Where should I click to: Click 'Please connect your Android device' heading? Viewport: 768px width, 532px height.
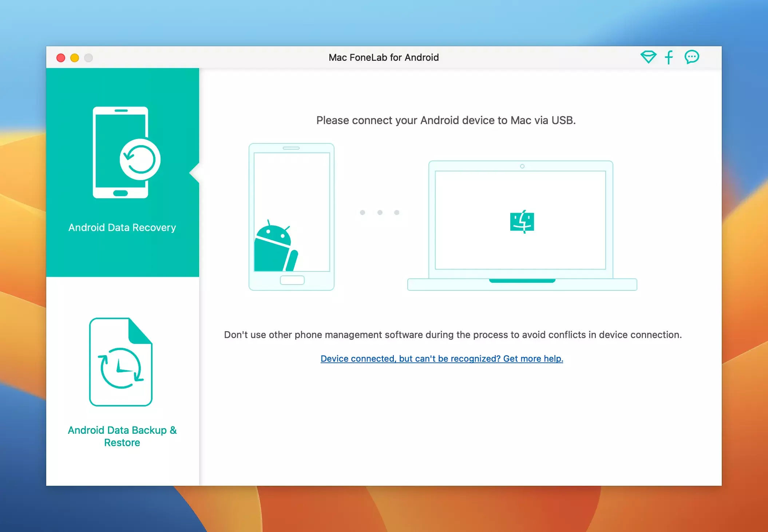(x=446, y=120)
